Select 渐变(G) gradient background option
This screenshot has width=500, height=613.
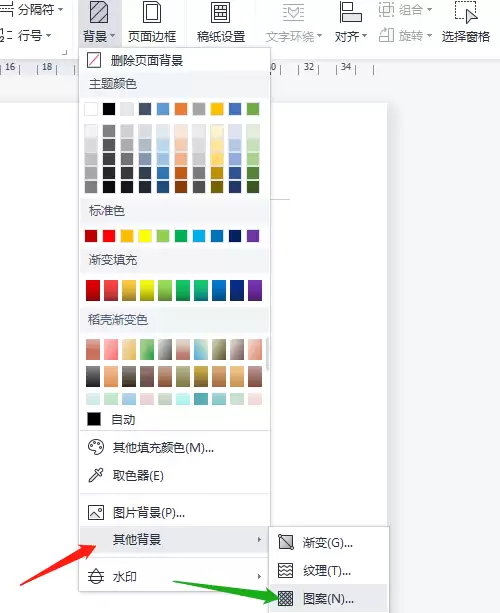pyautogui.click(x=328, y=543)
